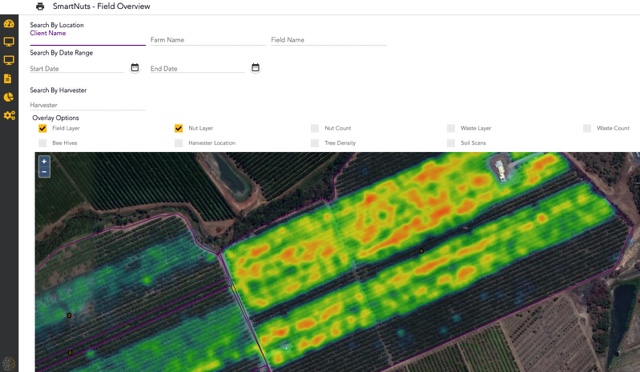Select the document file icon in sidebar
The height and width of the screenshot is (372, 640).
[7, 78]
